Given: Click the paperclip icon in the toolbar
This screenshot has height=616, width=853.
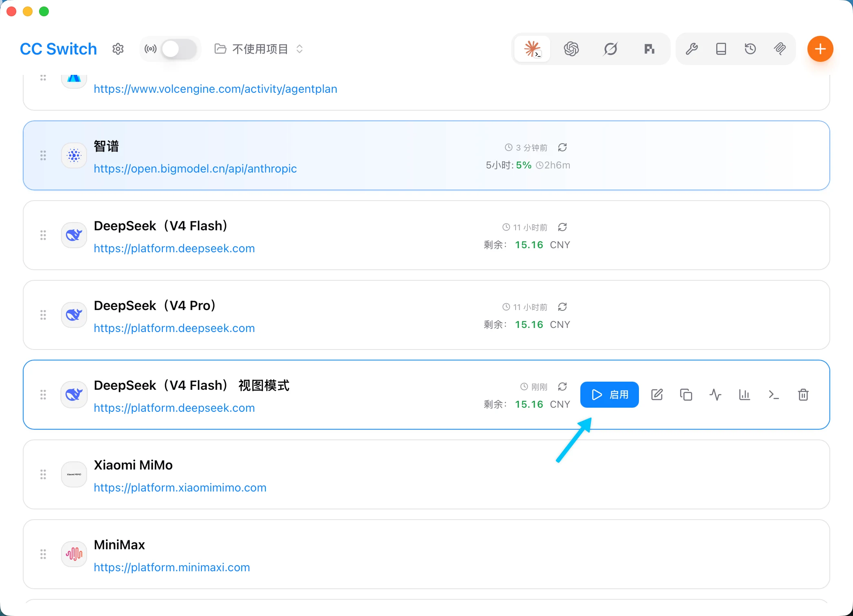Looking at the screenshot, I should pos(780,49).
